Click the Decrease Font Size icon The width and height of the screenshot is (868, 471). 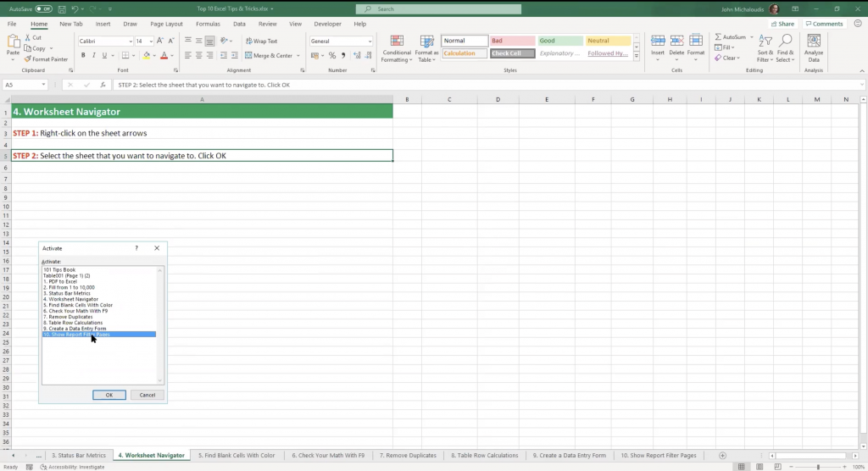coord(171,41)
